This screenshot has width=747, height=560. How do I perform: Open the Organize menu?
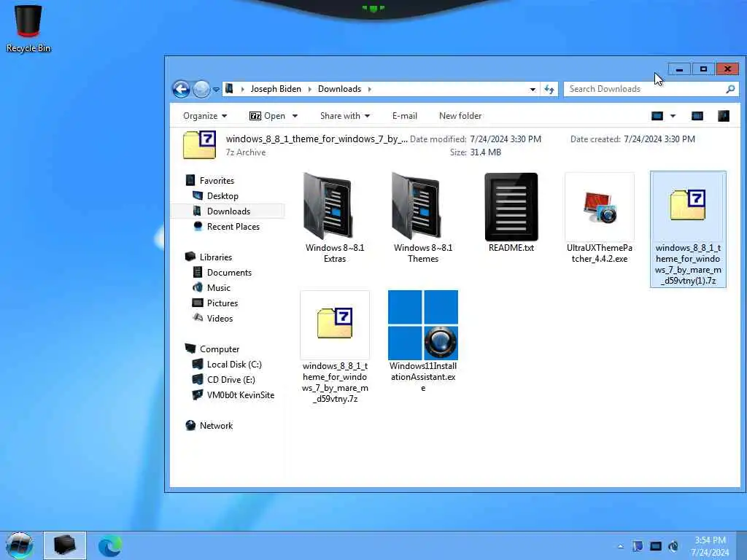pyautogui.click(x=205, y=116)
